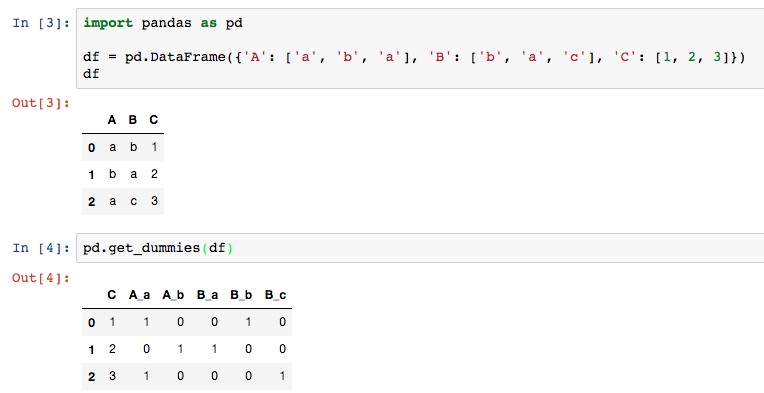Click the In [3] prompt label
The image size is (764, 393).
41,23
